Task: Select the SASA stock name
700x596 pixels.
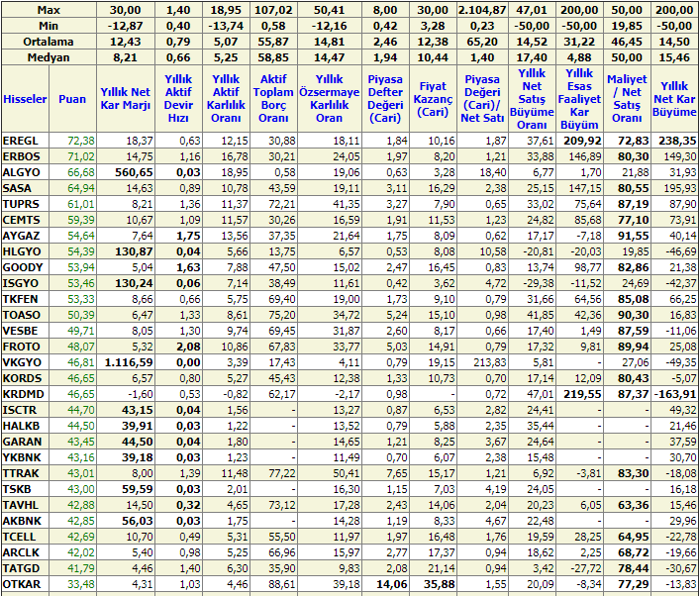Action: coord(17,188)
